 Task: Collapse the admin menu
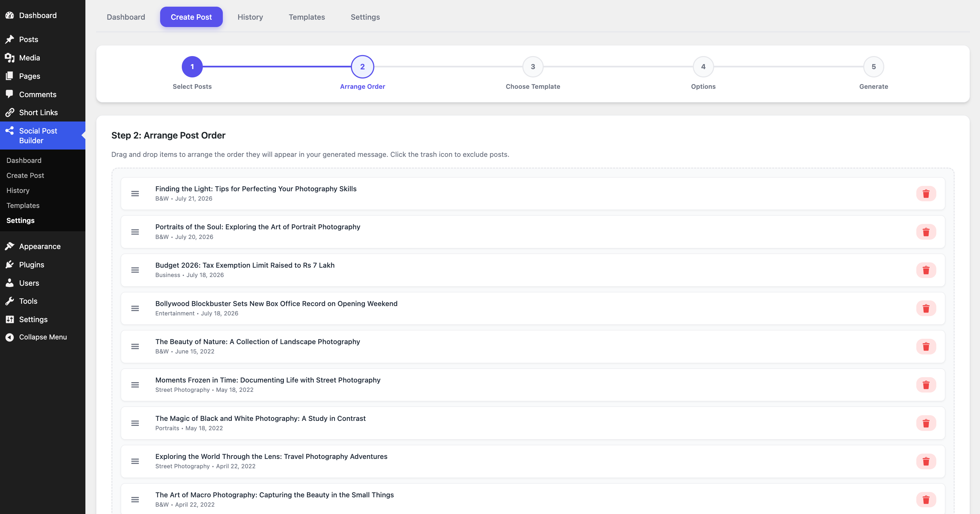pyautogui.click(x=43, y=337)
